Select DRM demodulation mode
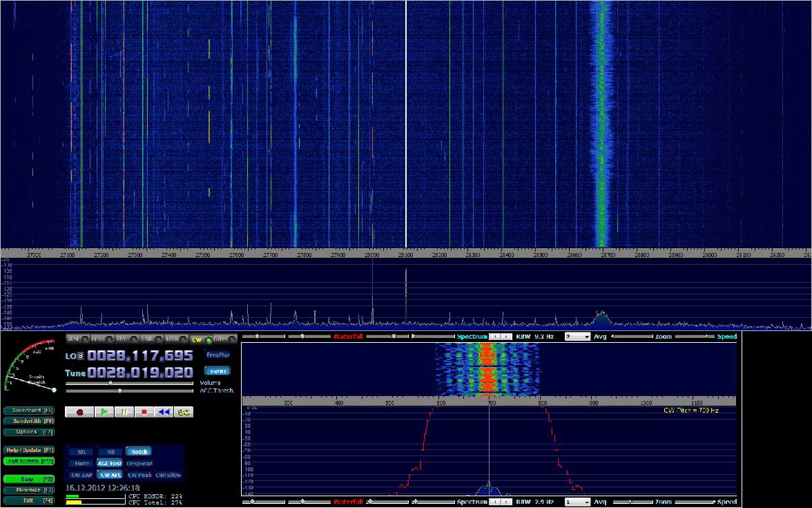Screen dimensions: 812x508 point(225,339)
